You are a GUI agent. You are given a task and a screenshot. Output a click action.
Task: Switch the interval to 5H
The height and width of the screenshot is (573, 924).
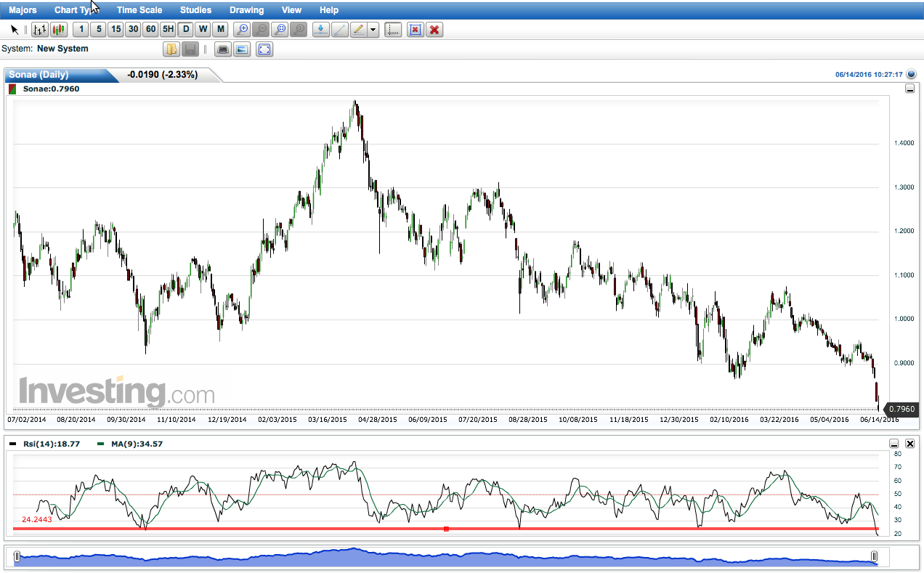pos(168,30)
